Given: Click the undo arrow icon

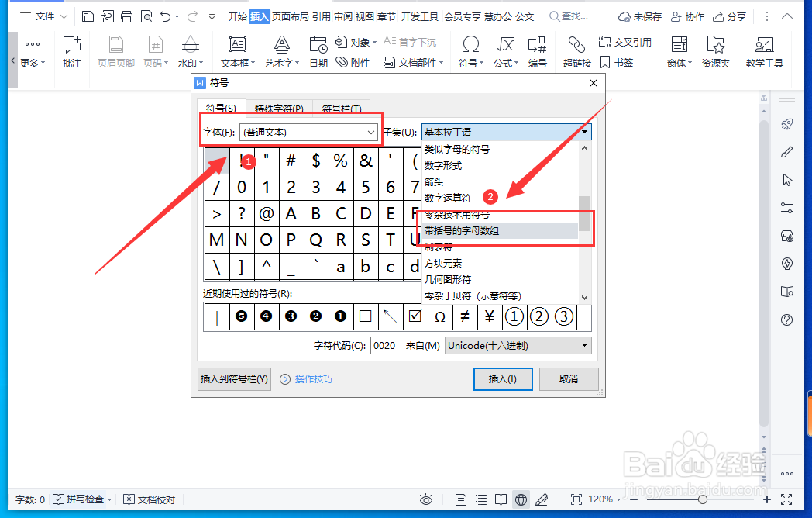Looking at the screenshot, I should [x=165, y=16].
